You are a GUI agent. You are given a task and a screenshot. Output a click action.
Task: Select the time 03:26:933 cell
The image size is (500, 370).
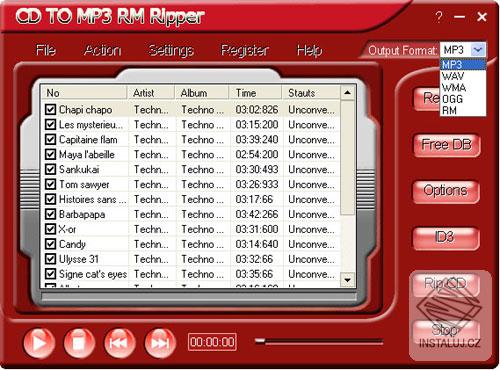256,185
